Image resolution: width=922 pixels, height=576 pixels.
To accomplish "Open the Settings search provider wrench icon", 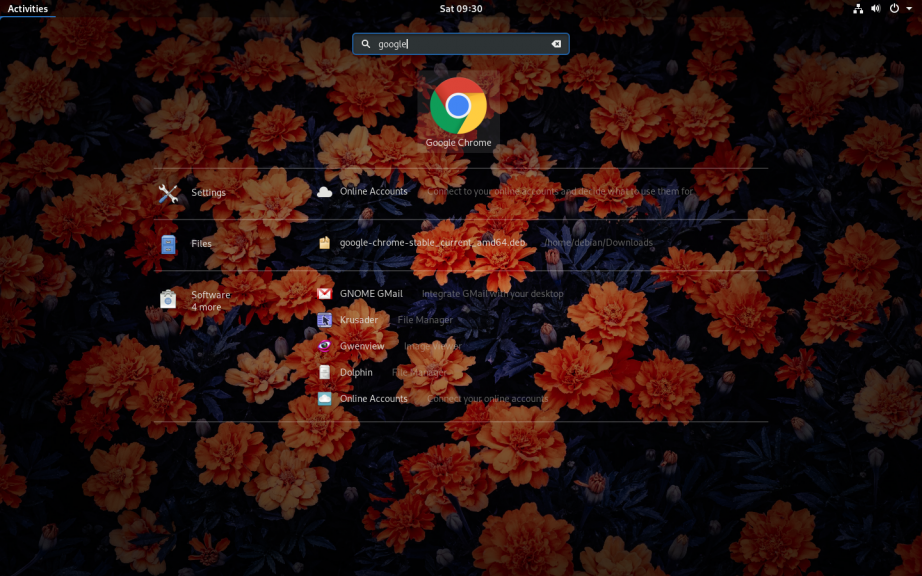I will tap(168, 193).
